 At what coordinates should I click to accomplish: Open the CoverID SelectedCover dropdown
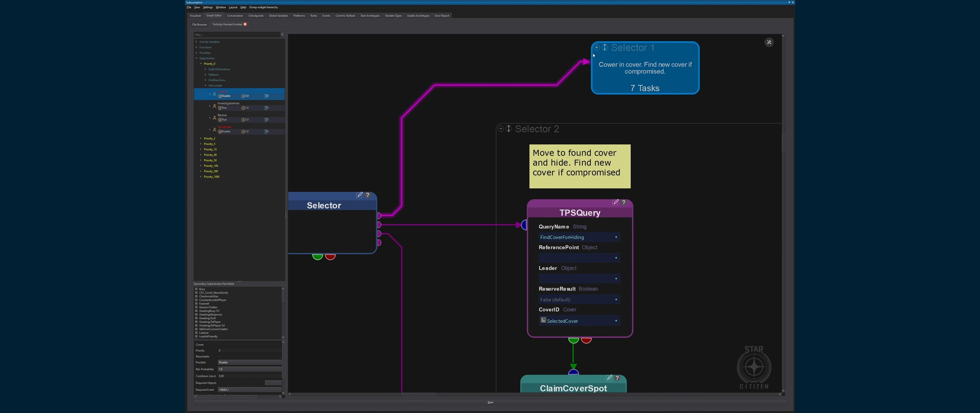[579, 321]
